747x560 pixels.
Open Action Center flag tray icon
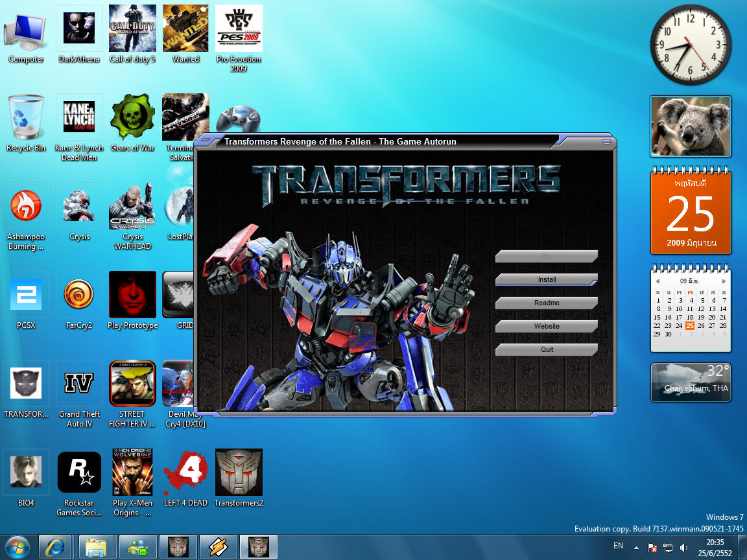point(653,548)
